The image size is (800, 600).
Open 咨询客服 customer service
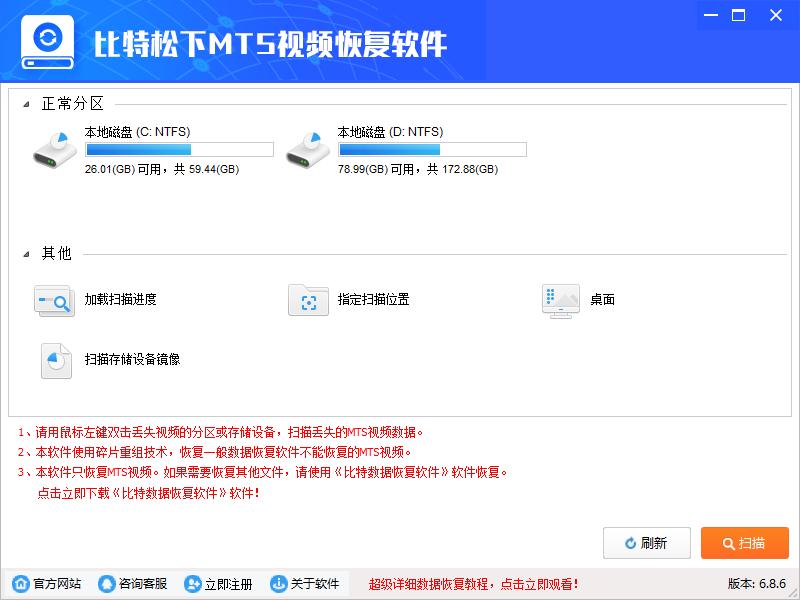[143, 584]
